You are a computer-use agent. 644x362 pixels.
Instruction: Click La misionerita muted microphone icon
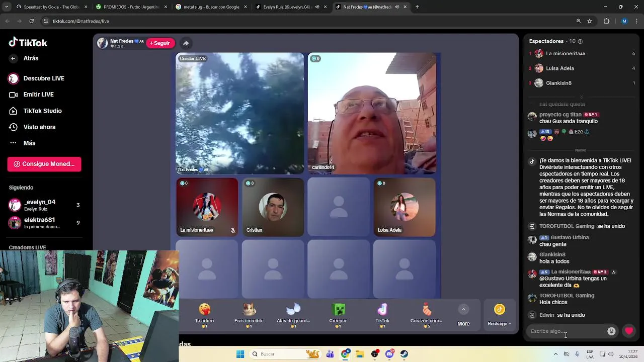click(x=232, y=230)
